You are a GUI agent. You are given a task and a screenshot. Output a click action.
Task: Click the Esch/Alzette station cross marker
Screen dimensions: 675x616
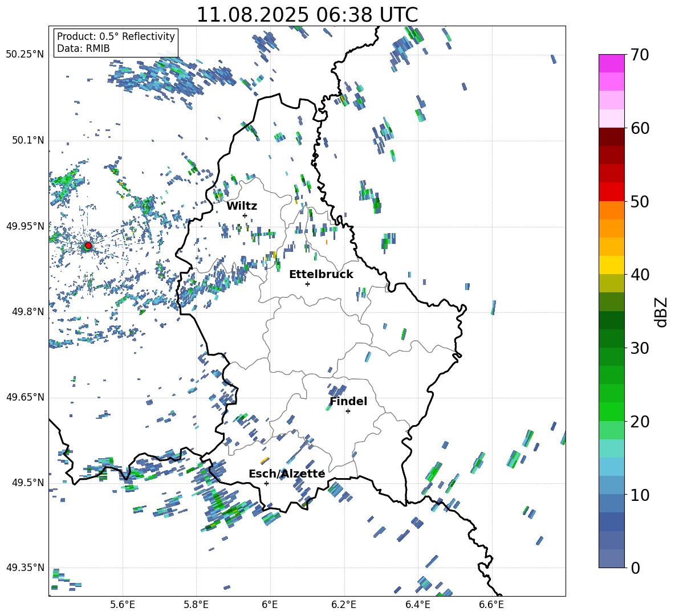pyautogui.click(x=266, y=483)
